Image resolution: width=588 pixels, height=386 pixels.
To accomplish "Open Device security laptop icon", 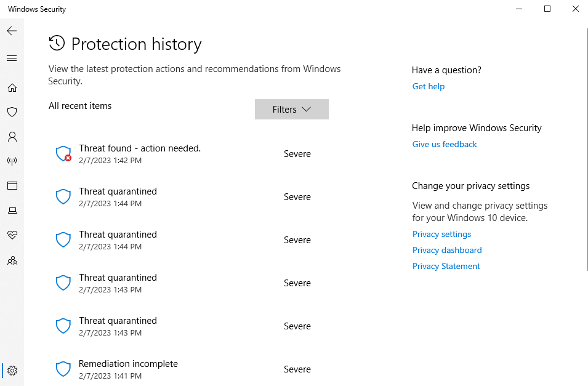I will (x=12, y=211).
